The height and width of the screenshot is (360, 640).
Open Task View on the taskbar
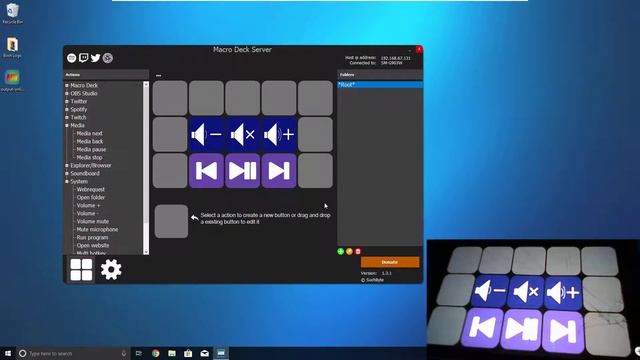[x=138, y=353]
